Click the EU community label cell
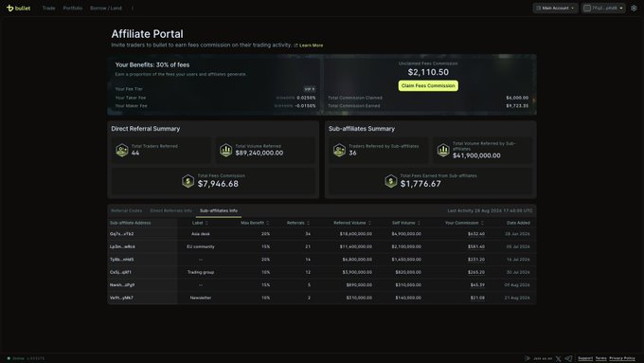The width and height of the screenshot is (644, 363). point(201,246)
